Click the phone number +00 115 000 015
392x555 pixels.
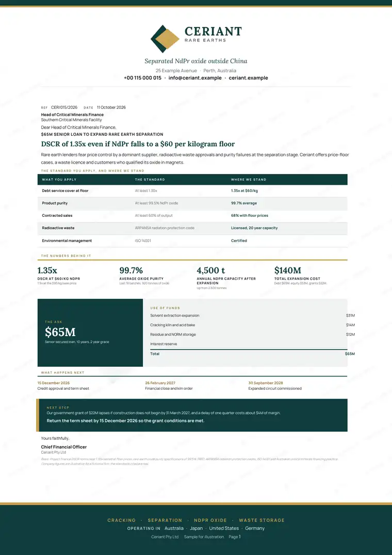tap(142, 78)
